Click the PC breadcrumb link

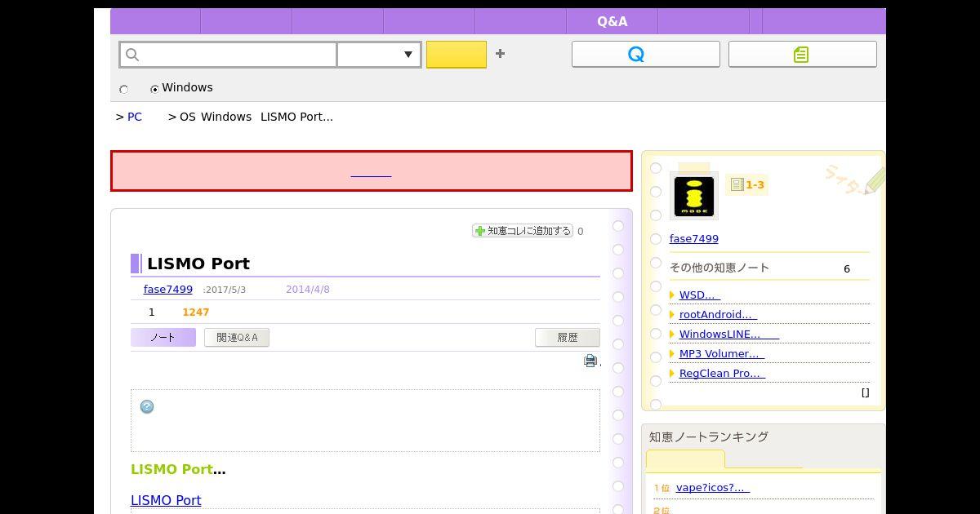point(135,117)
